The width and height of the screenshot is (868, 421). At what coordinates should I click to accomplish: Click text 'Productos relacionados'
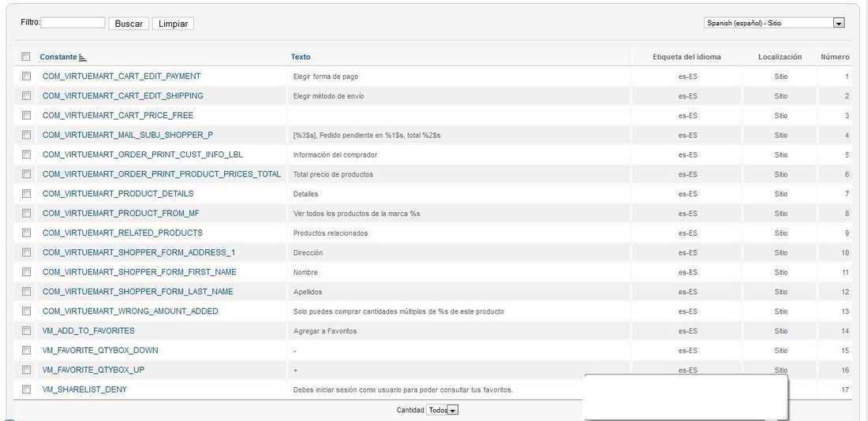(331, 233)
